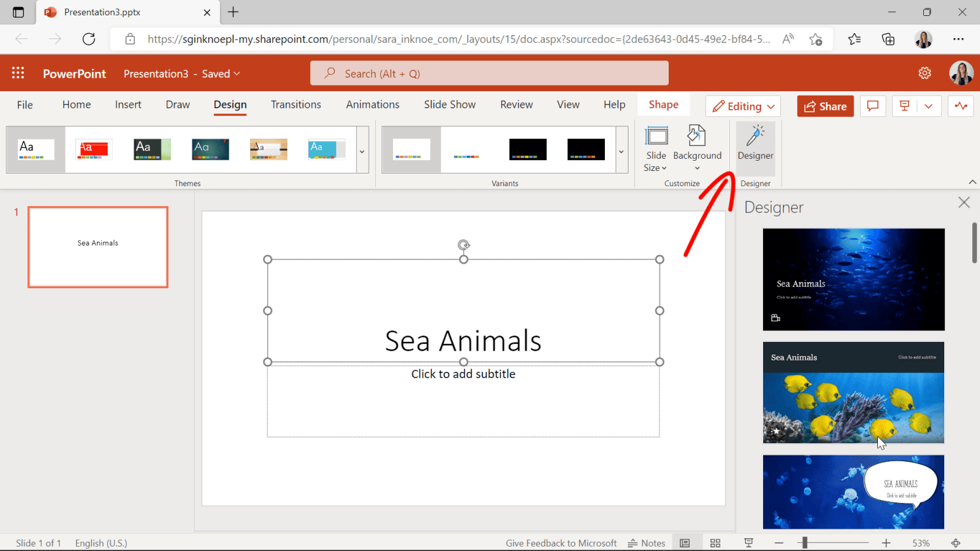980x551 pixels.
Task: Open the Editing mode dropdown
Action: click(x=743, y=106)
